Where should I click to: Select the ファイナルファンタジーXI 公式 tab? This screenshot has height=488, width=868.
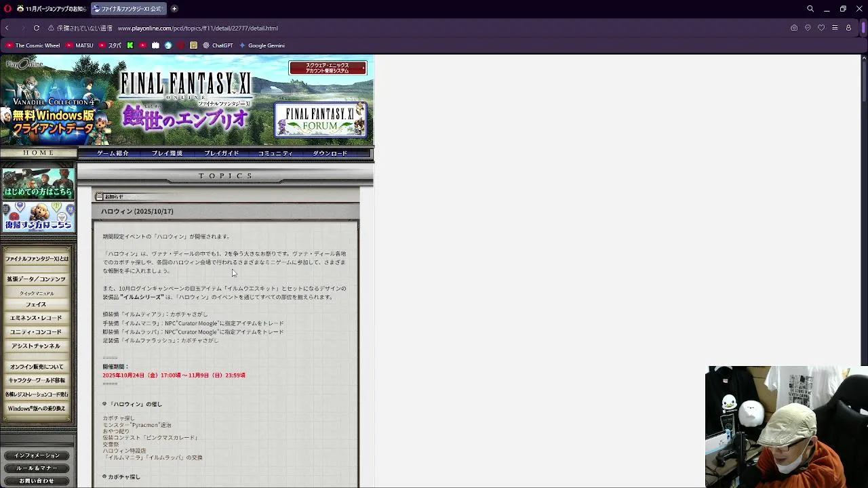[x=128, y=9]
